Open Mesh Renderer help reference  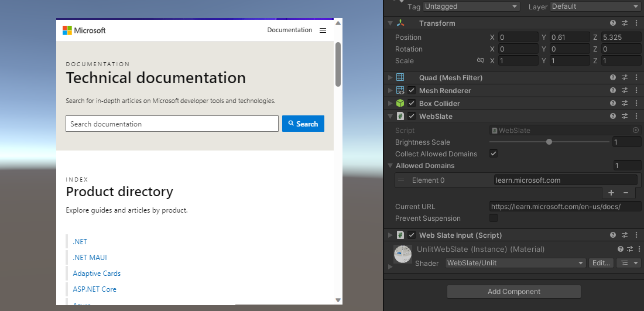(x=613, y=90)
